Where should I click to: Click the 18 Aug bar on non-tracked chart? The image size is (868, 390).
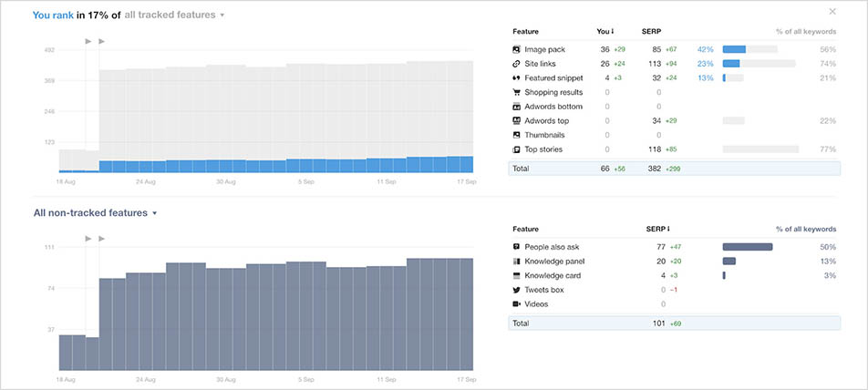point(66,353)
